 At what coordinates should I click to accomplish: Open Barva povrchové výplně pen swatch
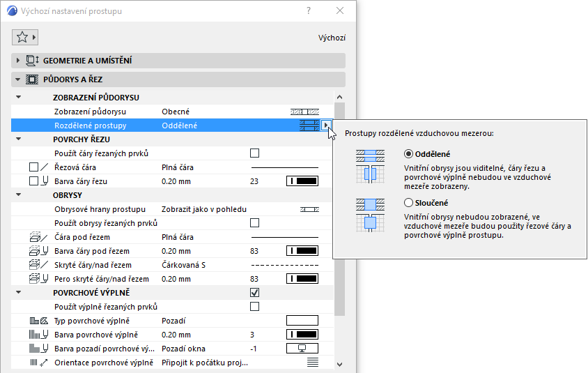(x=302, y=335)
